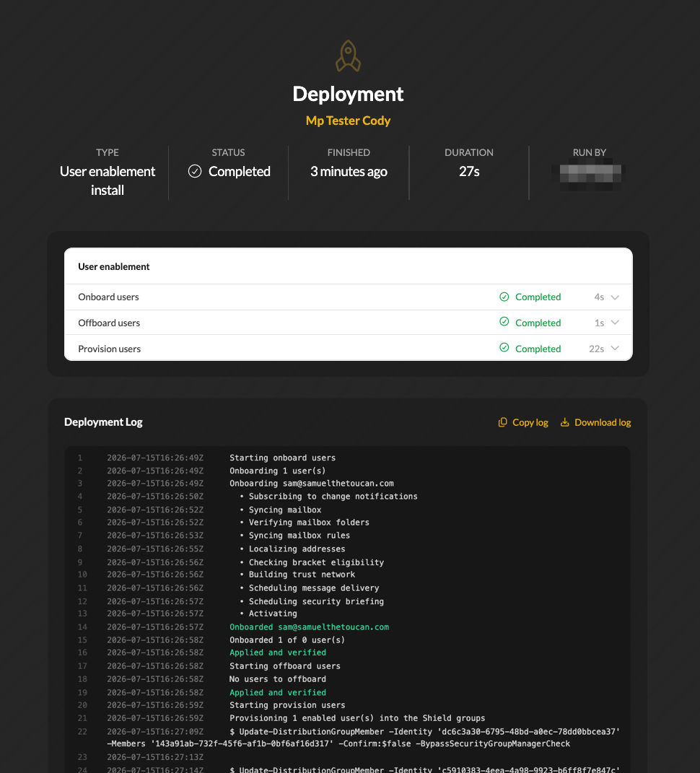Click the Deployment page title
The width and height of the screenshot is (700, 773).
click(x=348, y=94)
